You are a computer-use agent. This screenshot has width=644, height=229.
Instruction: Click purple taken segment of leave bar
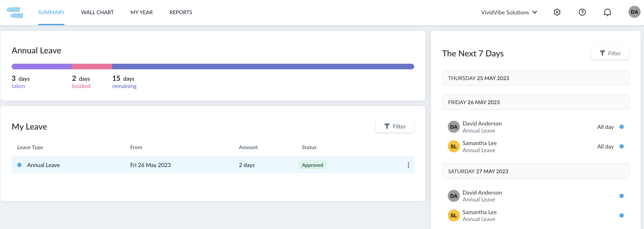[x=42, y=67]
